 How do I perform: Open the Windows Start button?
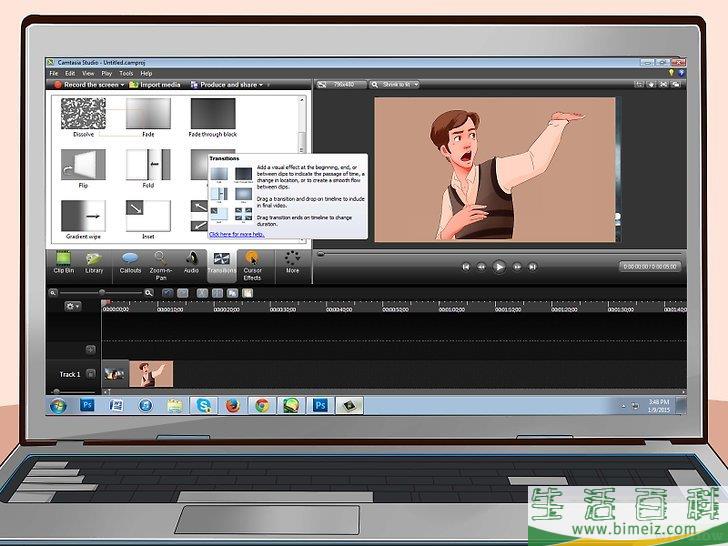58,406
